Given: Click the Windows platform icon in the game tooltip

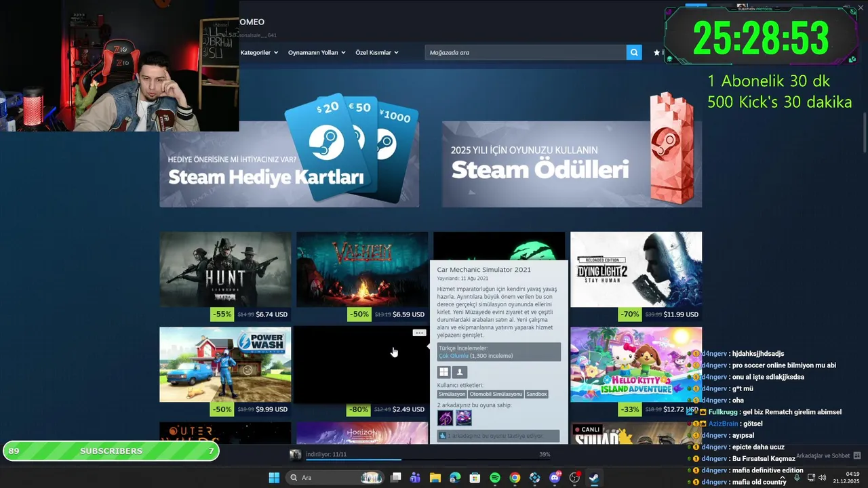Looking at the screenshot, I should pos(443,372).
